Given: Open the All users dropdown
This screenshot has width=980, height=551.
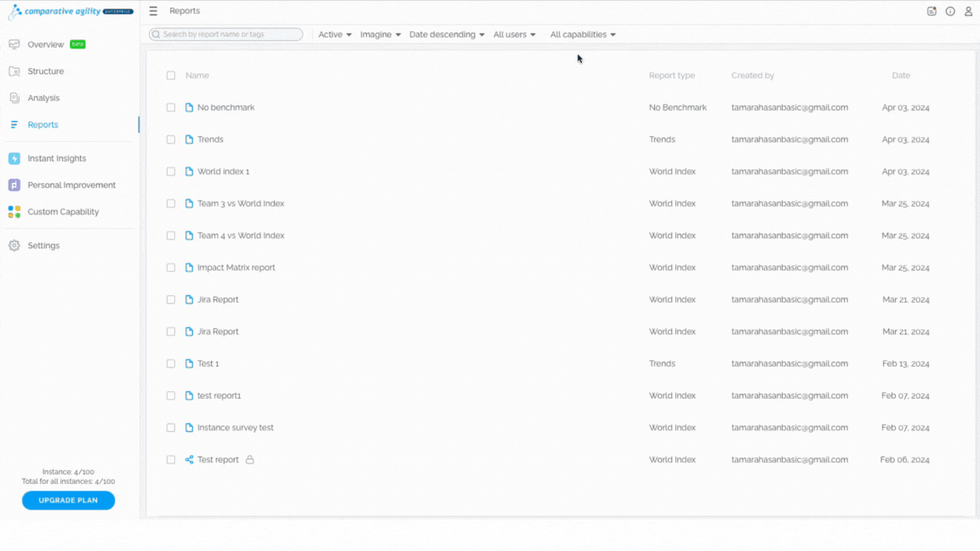Looking at the screenshot, I should tap(515, 34).
